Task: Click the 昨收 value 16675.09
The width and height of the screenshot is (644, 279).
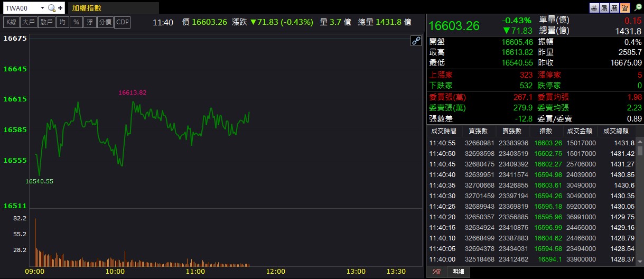Action: click(626, 63)
